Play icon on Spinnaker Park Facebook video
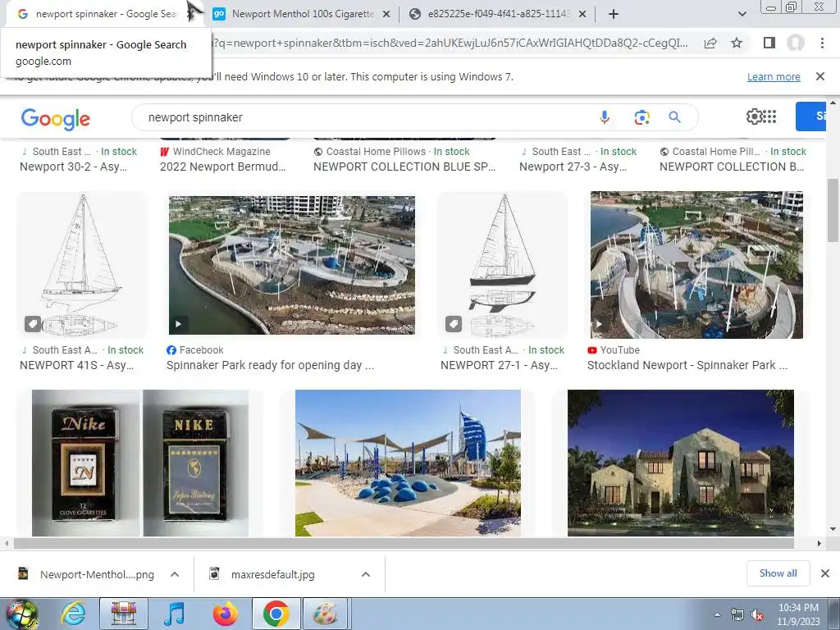The width and height of the screenshot is (840, 630). click(178, 323)
